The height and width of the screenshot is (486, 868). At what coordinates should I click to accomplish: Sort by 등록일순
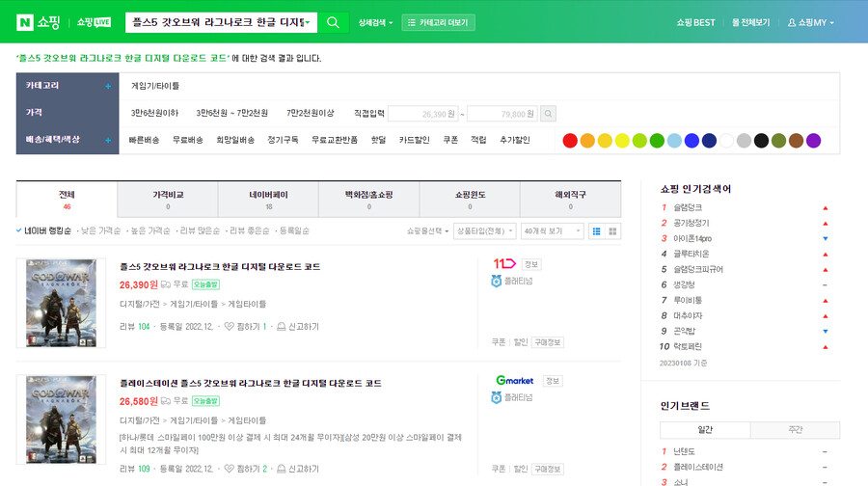(294, 230)
